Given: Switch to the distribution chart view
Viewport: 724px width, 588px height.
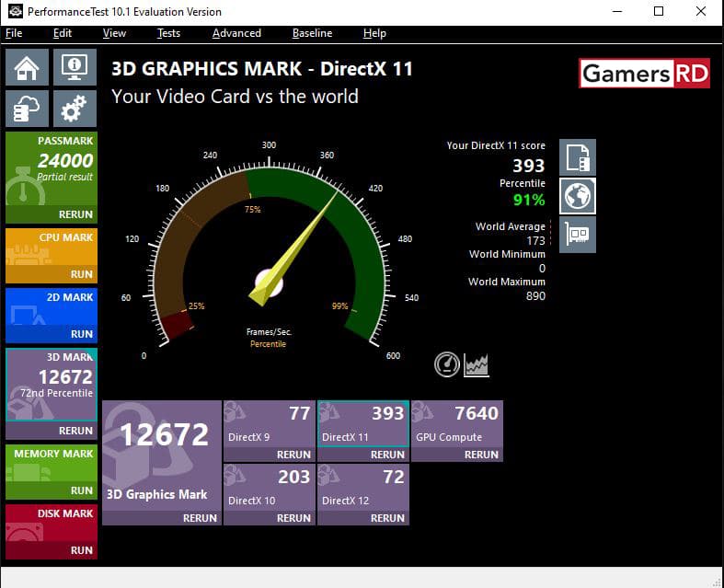Looking at the screenshot, I should pos(477,364).
